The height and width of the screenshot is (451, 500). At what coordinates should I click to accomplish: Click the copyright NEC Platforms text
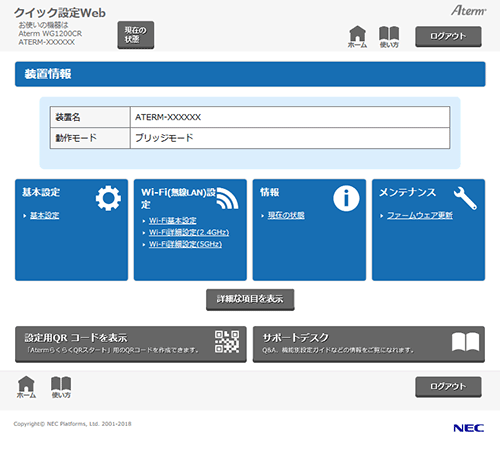[72, 424]
